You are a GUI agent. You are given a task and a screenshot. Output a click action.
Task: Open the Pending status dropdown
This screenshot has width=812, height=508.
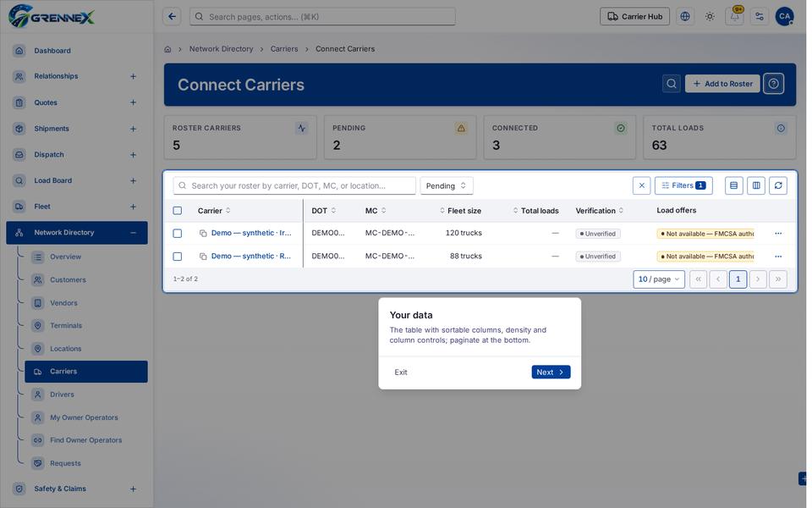coord(447,185)
